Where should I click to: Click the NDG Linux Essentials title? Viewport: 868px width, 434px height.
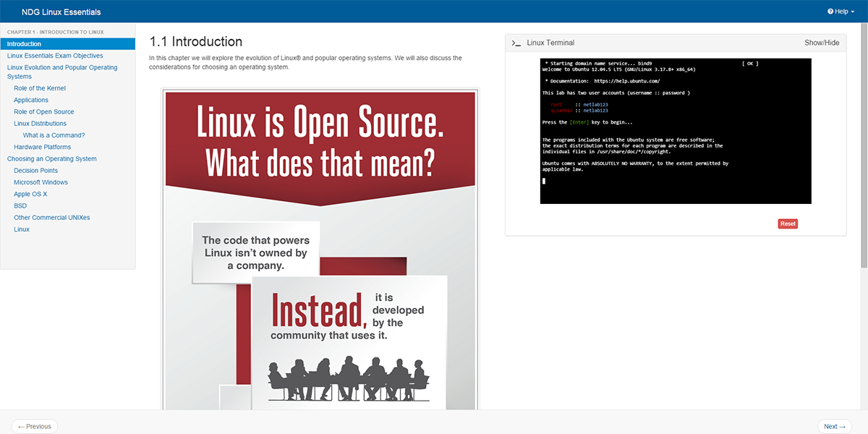point(61,12)
